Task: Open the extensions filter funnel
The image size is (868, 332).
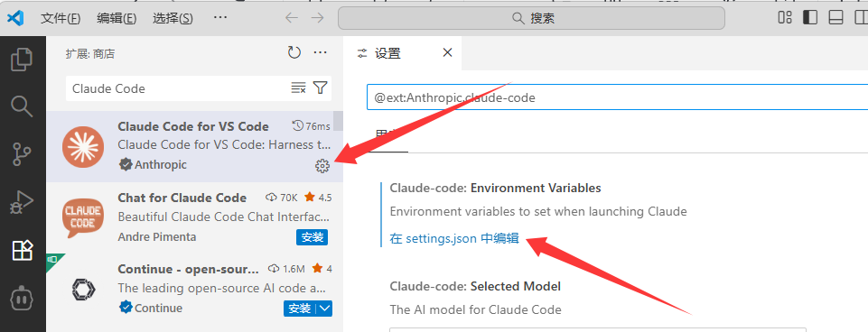Action: (x=320, y=88)
